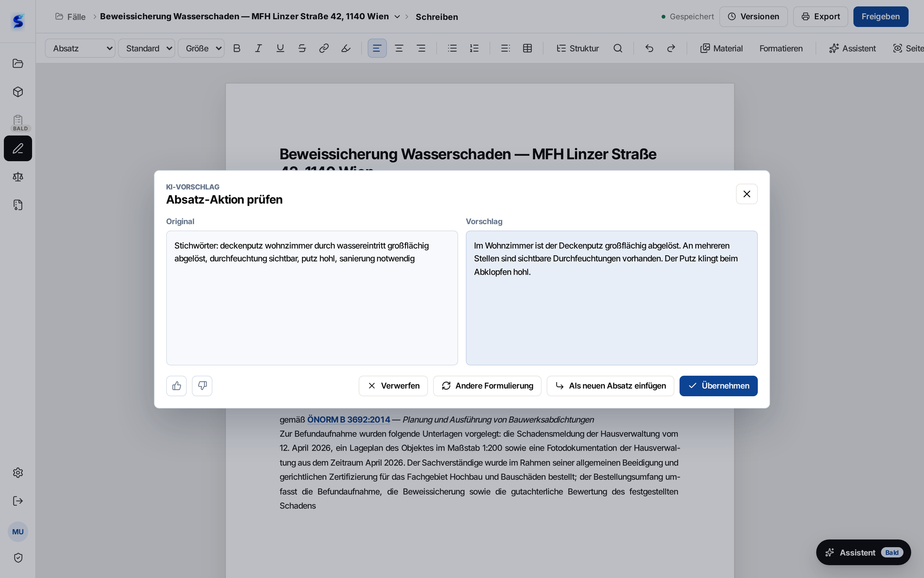Image resolution: width=924 pixels, height=578 pixels.
Task: Select the highlighter tool
Action: 346,48
